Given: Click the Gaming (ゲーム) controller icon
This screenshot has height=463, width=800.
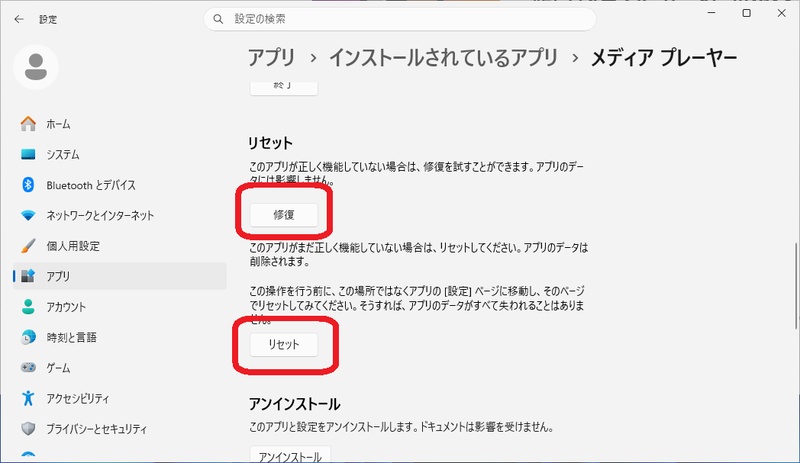Looking at the screenshot, I should (28, 368).
